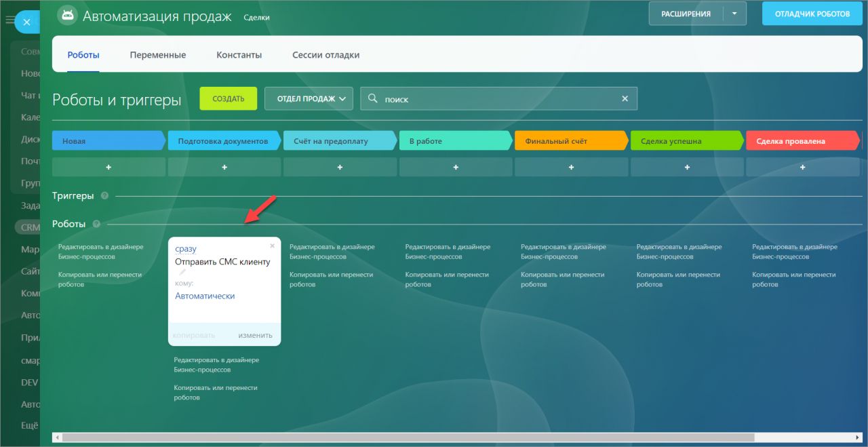868x447 pixels.
Task: Open Копировать или перенести роботов in Финальный счёт column
Action: [x=563, y=279]
